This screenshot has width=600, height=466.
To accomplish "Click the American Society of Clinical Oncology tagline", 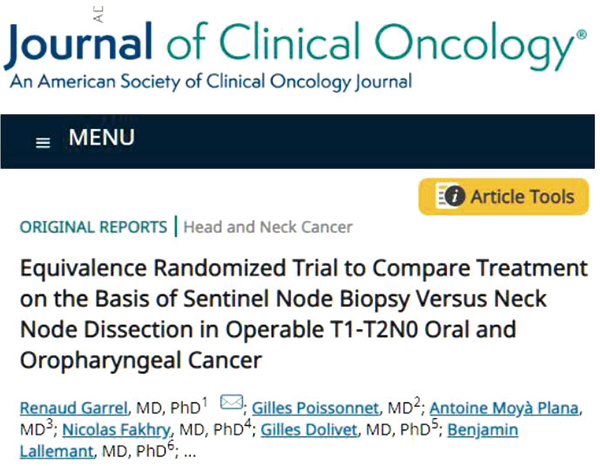I will 211,82.
